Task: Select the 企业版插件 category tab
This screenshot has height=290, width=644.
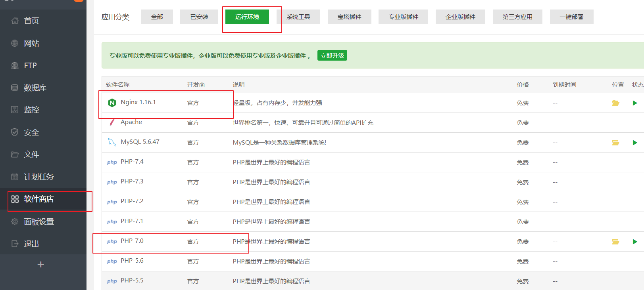Action: click(461, 17)
